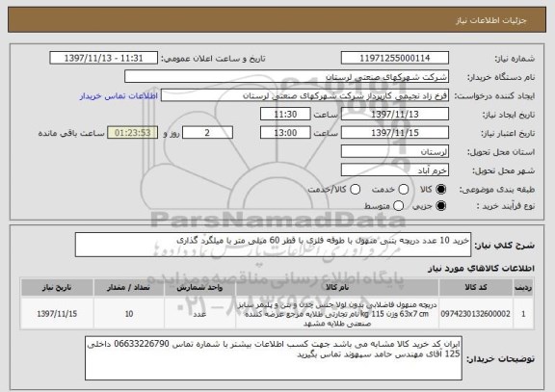Click the استان محل تحویل field
Screen dimensions: 555x392
click(395, 152)
